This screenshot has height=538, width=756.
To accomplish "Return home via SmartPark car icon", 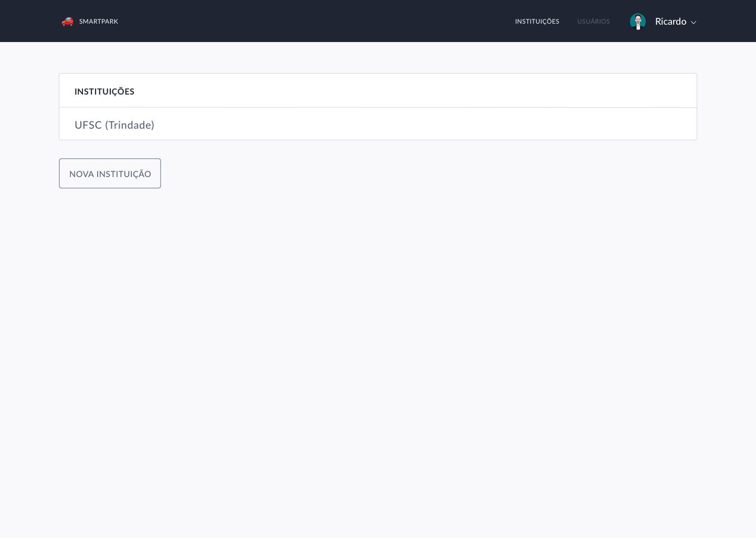I will [67, 22].
